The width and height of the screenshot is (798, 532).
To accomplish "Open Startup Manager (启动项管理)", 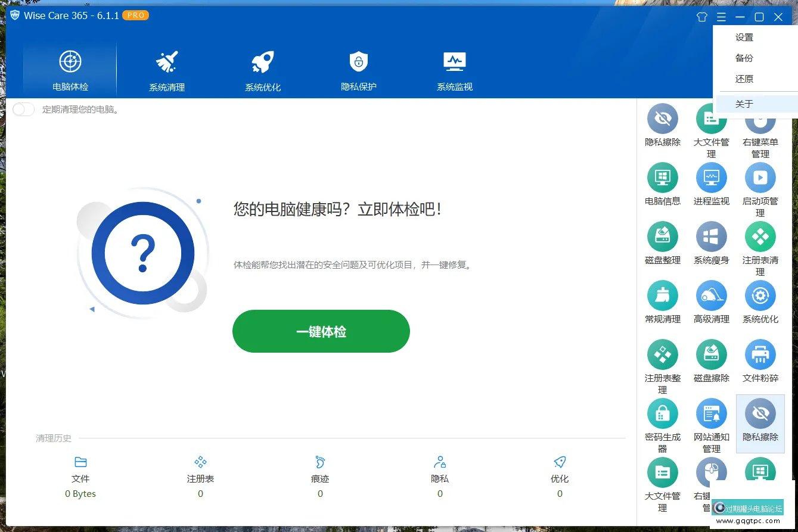I will [760, 178].
